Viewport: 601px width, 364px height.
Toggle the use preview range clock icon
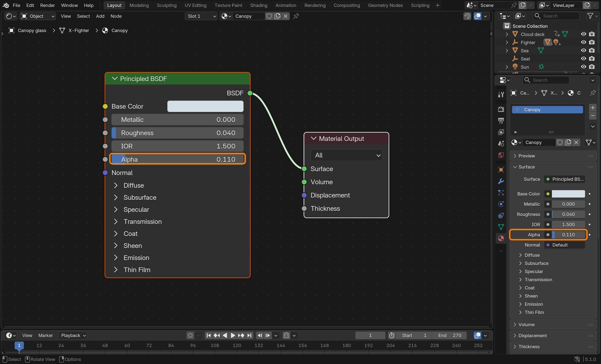[x=391, y=335]
